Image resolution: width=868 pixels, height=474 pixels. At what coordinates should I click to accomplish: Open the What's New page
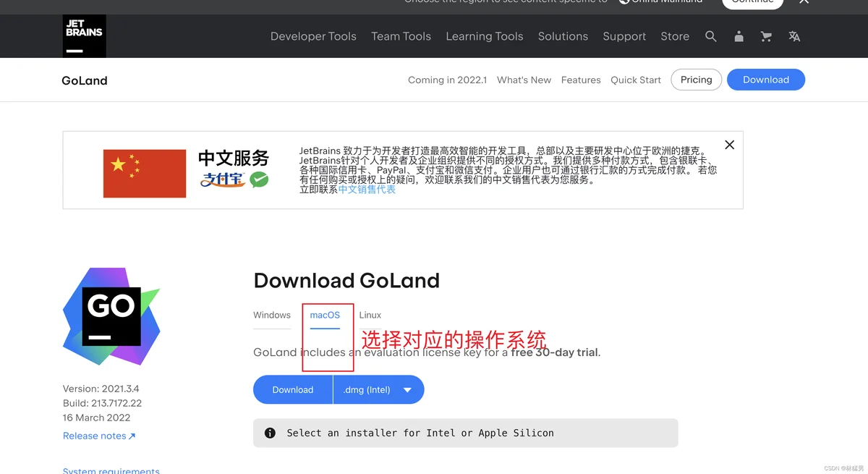point(524,80)
